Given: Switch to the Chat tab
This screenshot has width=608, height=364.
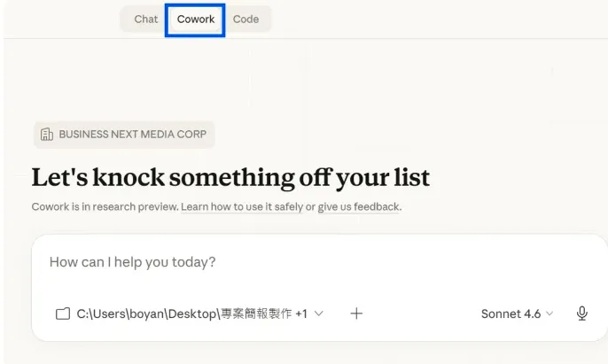Looking at the screenshot, I should [x=146, y=19].
